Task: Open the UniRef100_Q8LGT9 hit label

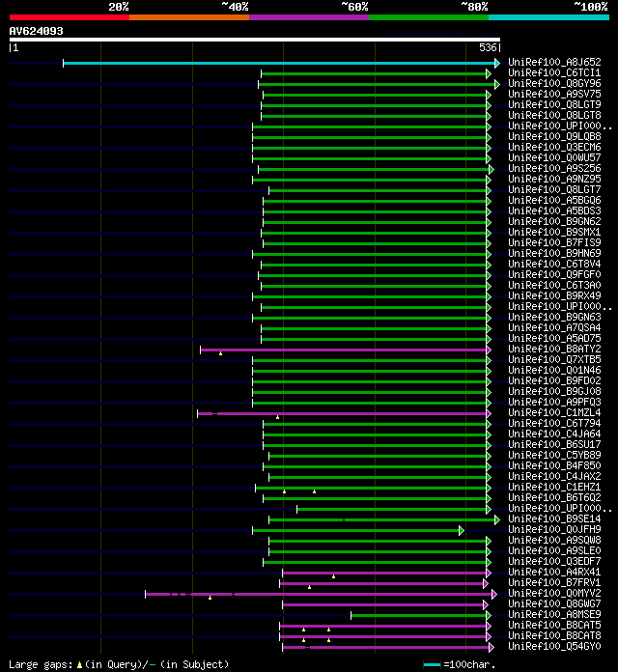Action: tap(554, 104)
